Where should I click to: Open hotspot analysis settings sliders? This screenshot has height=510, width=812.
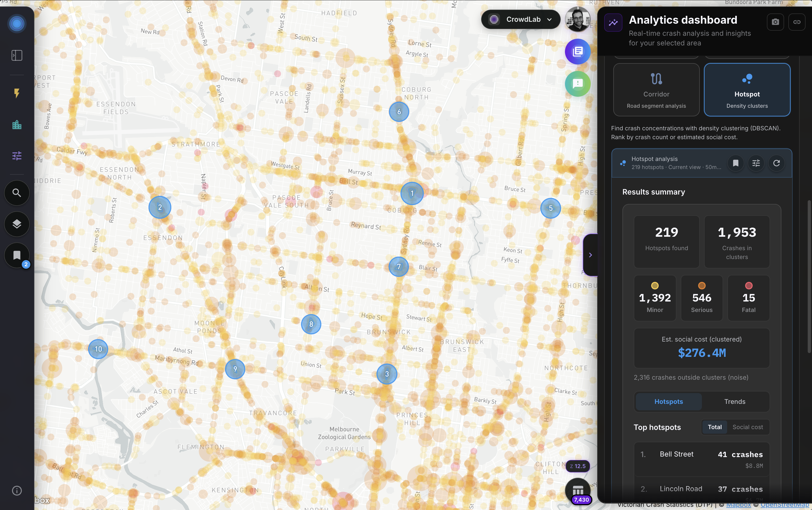(x=756, y=163)
